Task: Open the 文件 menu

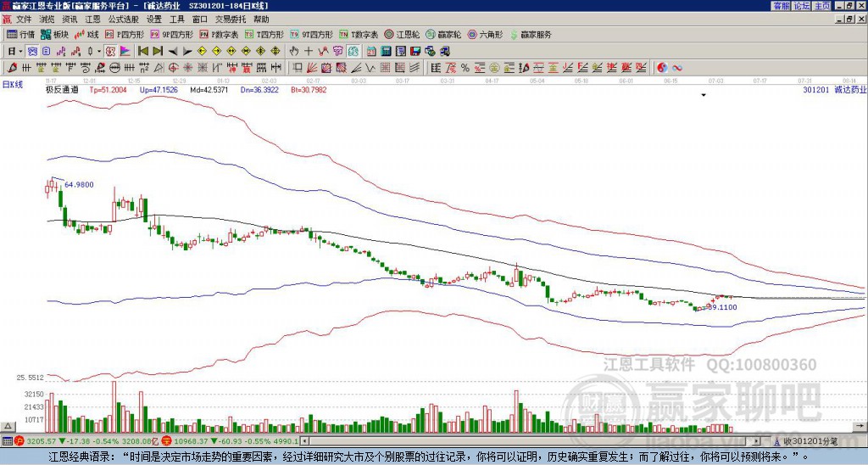Action: click(24, 20)
